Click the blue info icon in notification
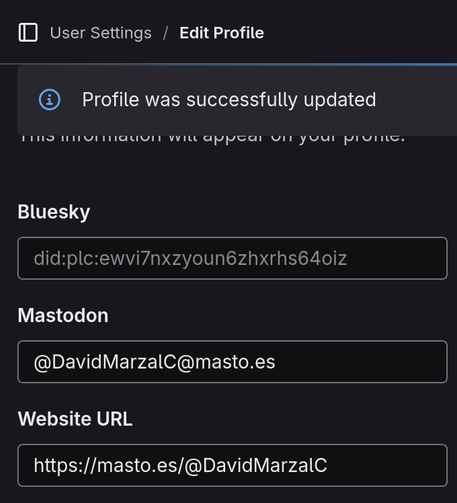 click(50, 99)
